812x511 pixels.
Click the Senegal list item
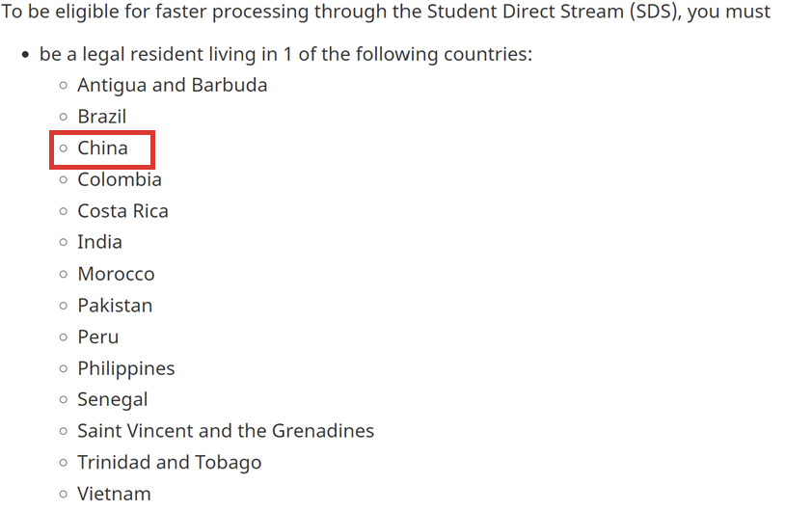tap(113, 400)
